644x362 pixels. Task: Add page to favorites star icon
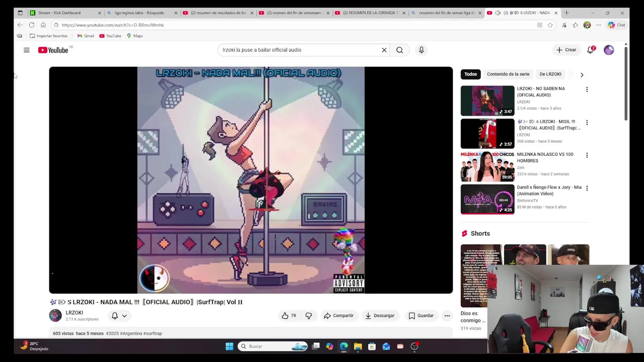(550, 25)
